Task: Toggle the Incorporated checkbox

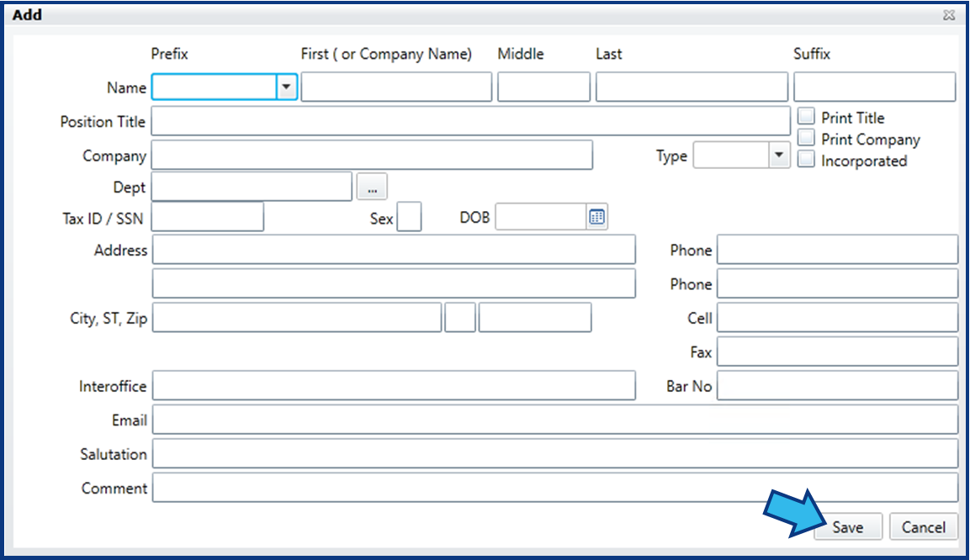Action: (806, 159)
